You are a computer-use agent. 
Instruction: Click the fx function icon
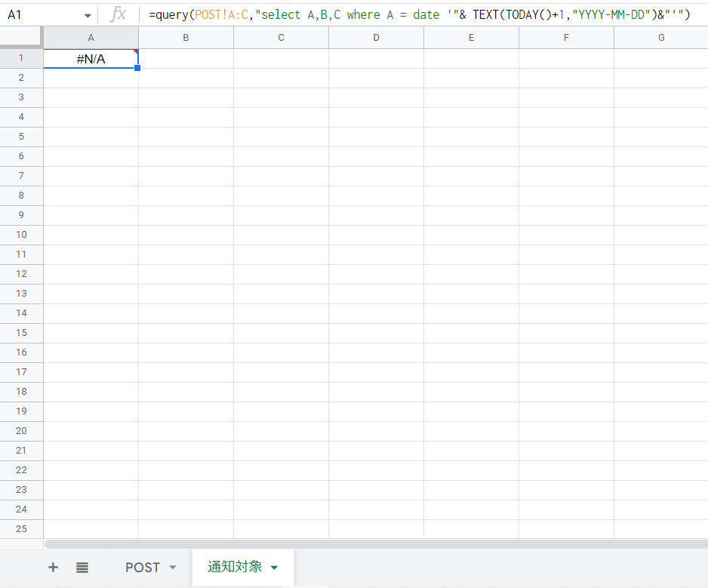tap(118, 14)
